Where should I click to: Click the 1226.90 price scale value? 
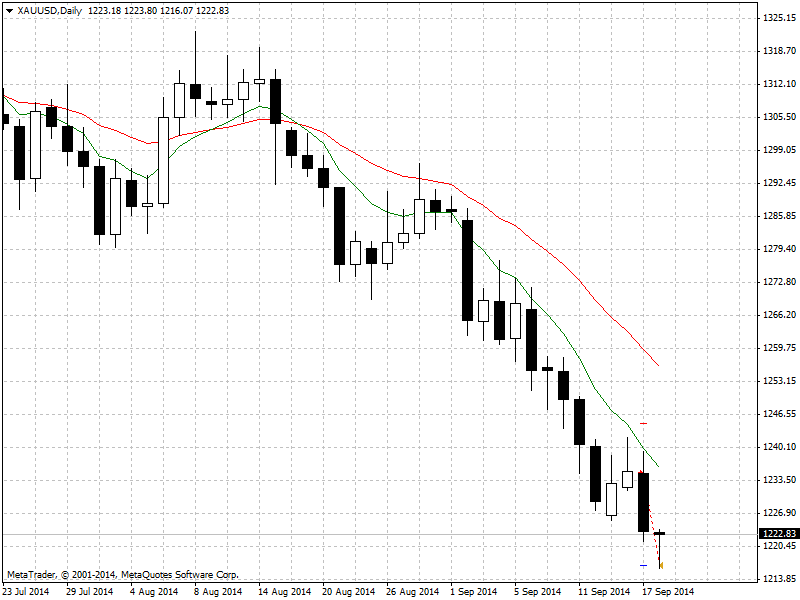(779, 513)
